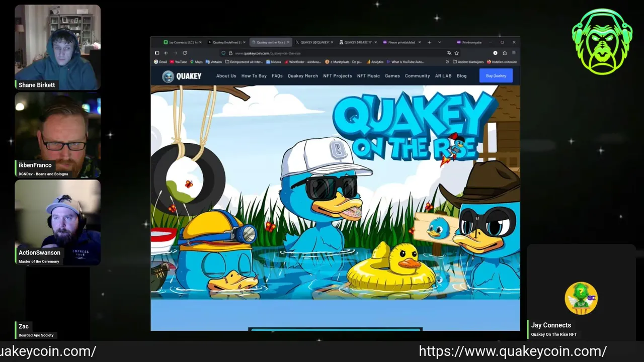Open the browser sidebar toggle icon
The image size is (644, 362).
click(156, 53)
